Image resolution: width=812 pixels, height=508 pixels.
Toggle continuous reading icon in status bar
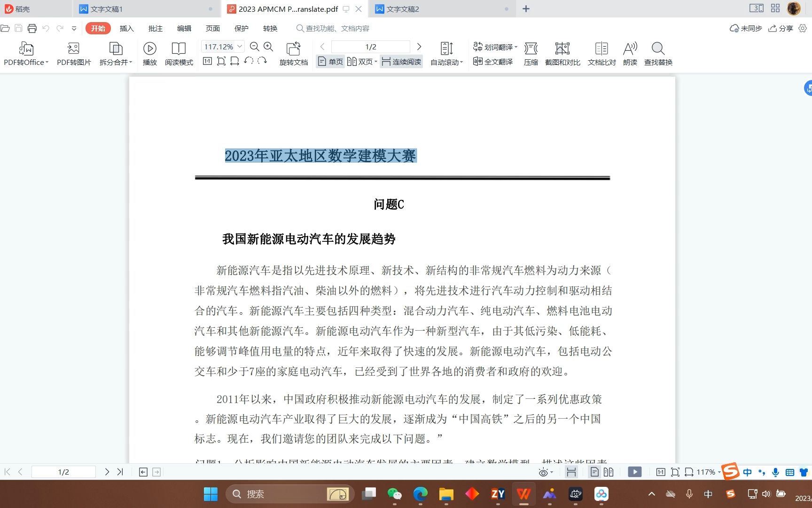(x=571, y=472)
